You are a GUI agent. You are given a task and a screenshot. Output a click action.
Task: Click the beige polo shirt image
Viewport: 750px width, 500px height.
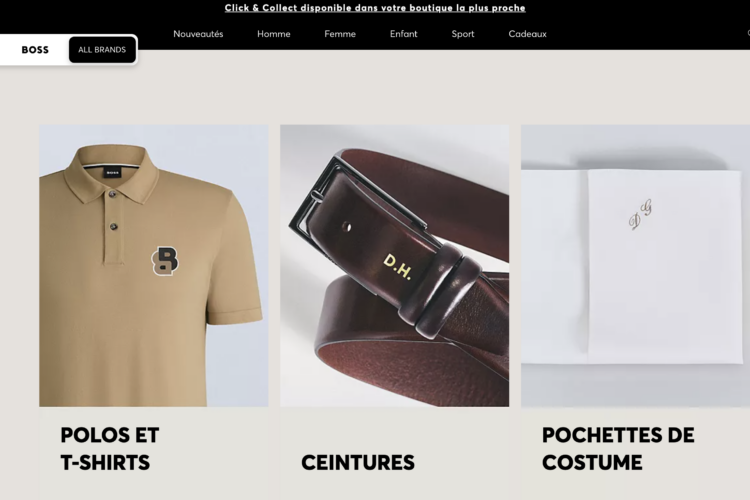[154, 266]
